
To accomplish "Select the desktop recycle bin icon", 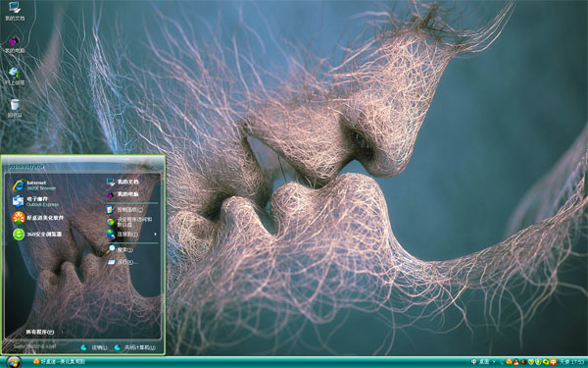I will pyautogui.click(x=15, y=108).
